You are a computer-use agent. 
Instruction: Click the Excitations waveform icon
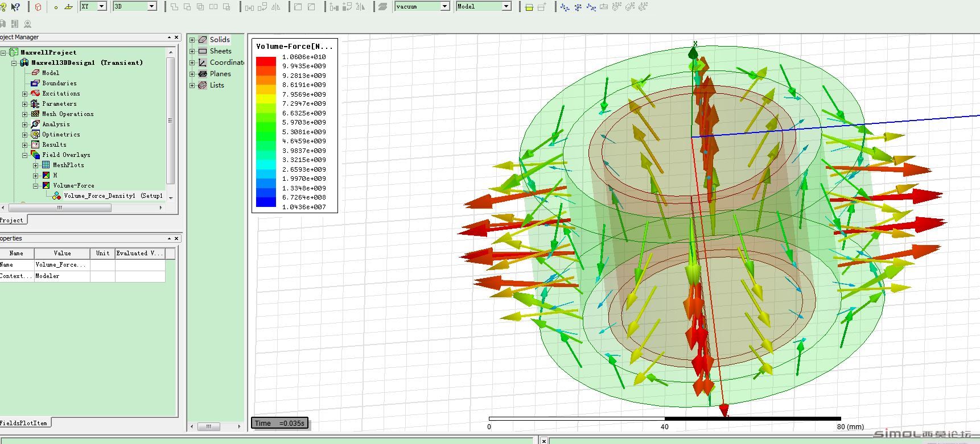point(35,93)
